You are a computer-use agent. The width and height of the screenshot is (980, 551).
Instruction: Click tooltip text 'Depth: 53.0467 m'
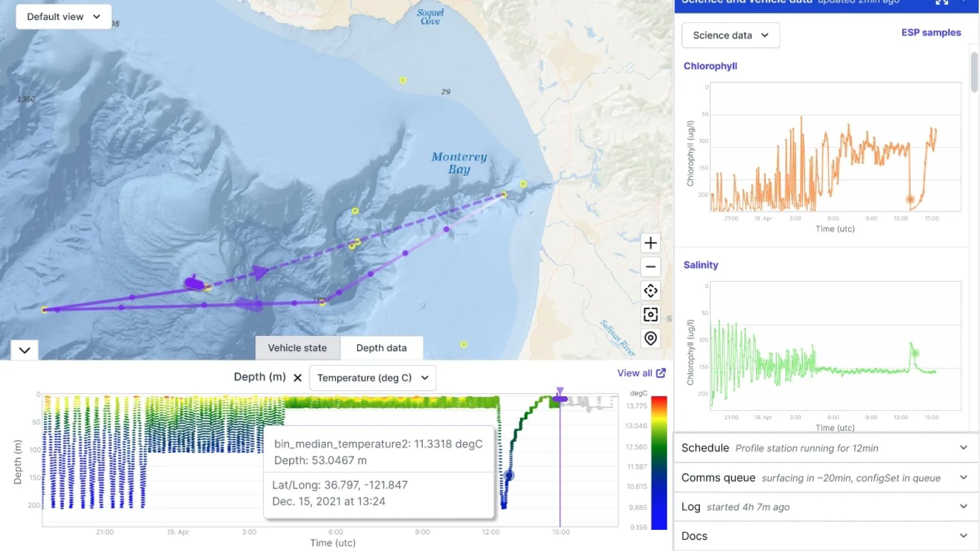[x=320, y=460]
